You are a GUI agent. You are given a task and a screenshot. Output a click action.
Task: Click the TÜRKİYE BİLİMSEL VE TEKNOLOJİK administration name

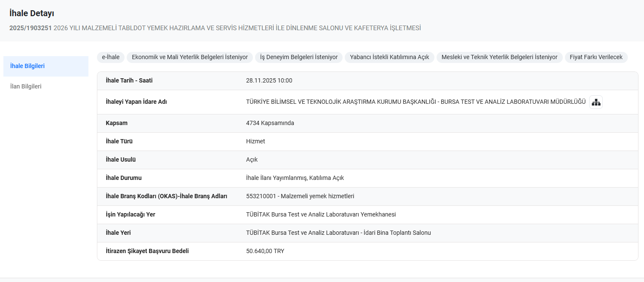[415, 102]
